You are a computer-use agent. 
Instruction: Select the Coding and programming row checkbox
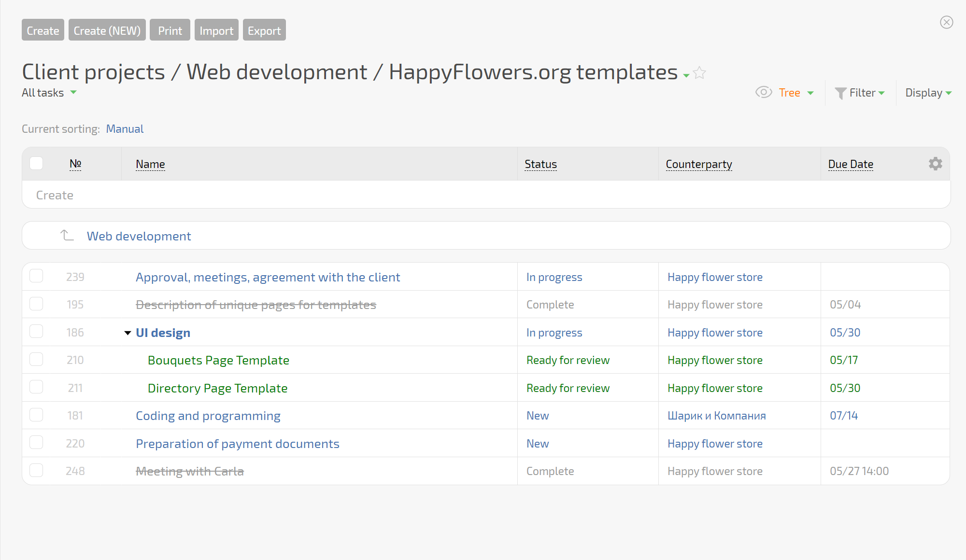36,415
